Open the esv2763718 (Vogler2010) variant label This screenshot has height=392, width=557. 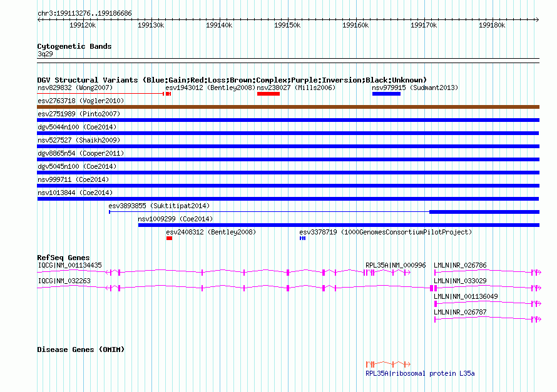coord(81,101)
